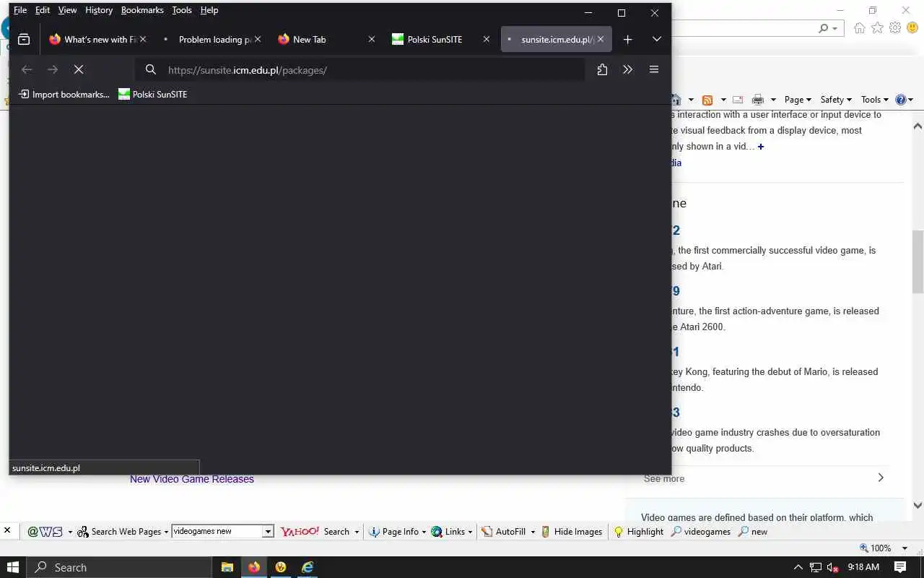Close the 'What's new with Firefox' tab
Image resolution: width=924 pixels, height=578 pixels.
pyautogui.click(x=143, y=40)
